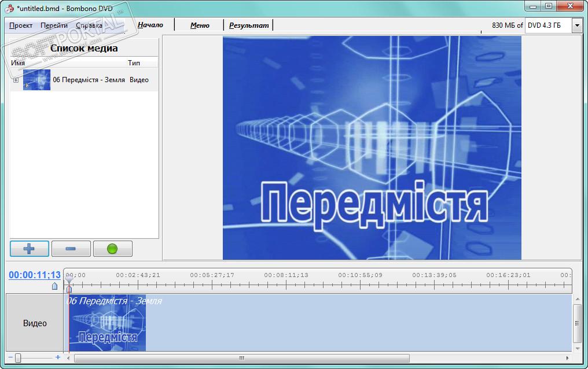The image size is (588, 369).
Task: Sort media list by Имя column header
Action: click(x=68, y=62)
